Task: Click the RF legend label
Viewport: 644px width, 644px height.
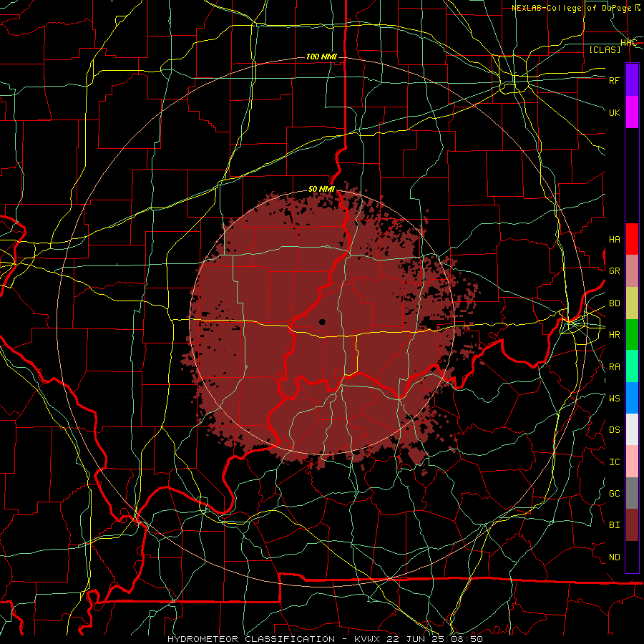Action: pyautogui.click(x=615, y=80)
